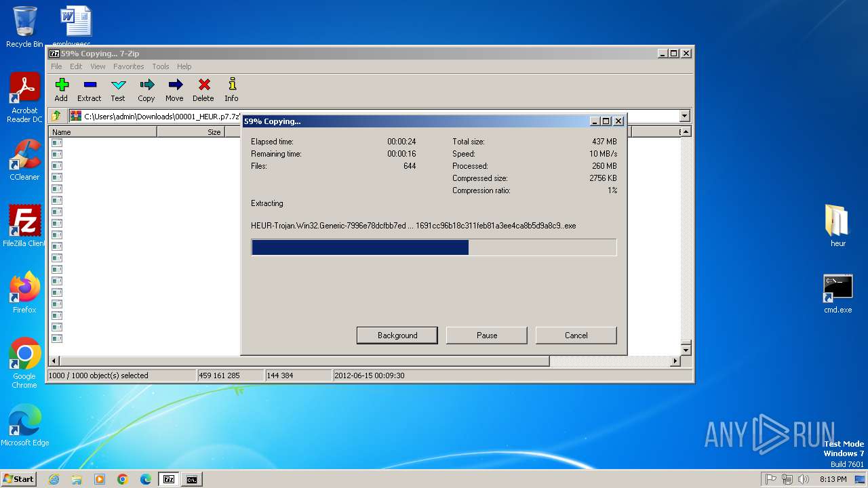Open the Acrobat Reader DC desktop shortcut
Screen dimensions: 868x488
point(24,98)
